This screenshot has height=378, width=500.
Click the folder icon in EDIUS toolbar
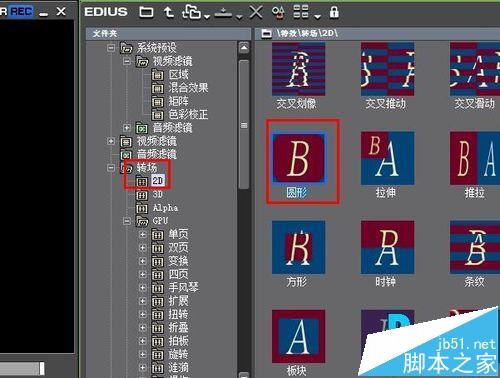(146, 12)
